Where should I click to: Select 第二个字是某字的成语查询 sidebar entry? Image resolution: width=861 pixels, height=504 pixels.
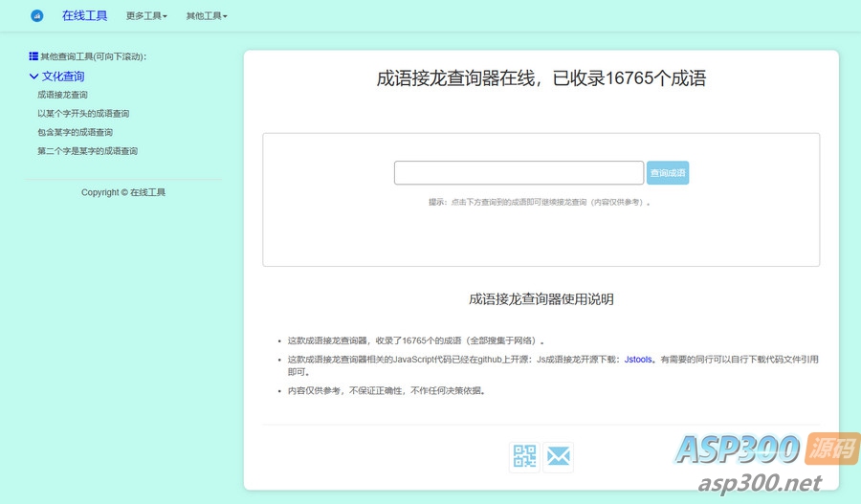click(87, 151)
